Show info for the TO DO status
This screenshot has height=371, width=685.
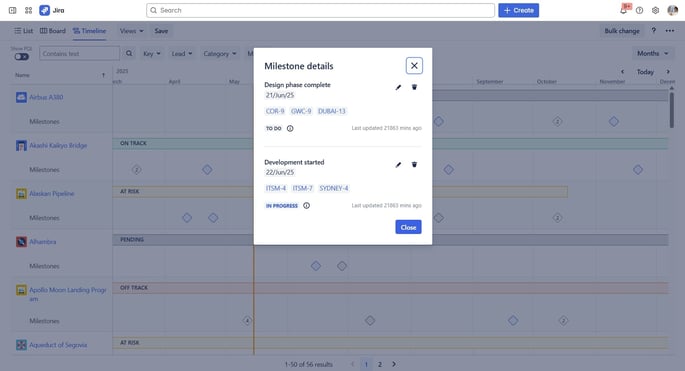(x=290, y=128)
